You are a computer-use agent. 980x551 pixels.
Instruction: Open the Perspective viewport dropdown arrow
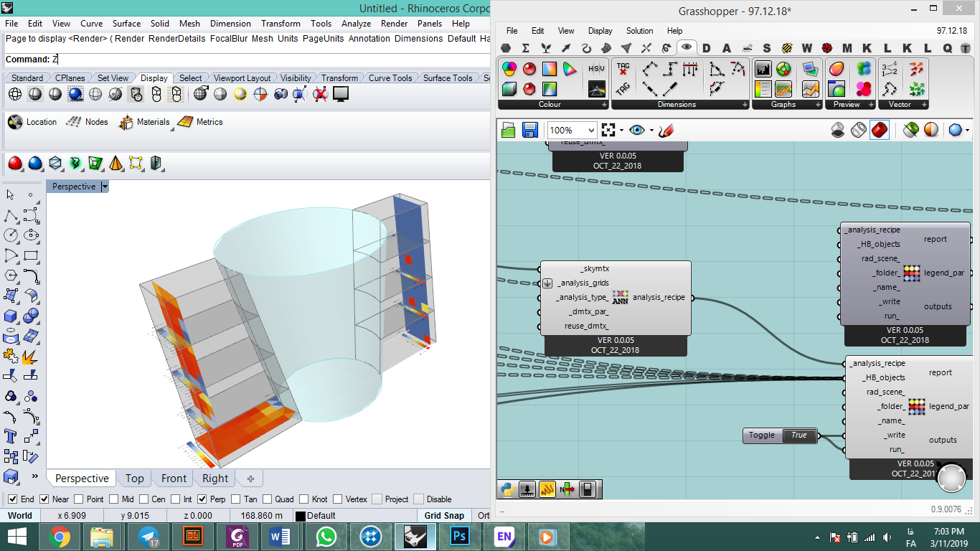click(x=105, y=187)
